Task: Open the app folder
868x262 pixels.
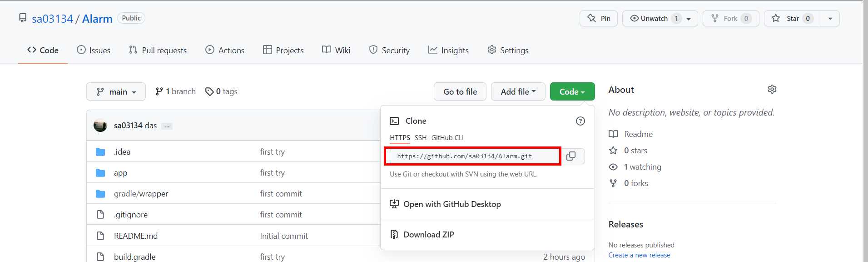Action: coord(120,173)
